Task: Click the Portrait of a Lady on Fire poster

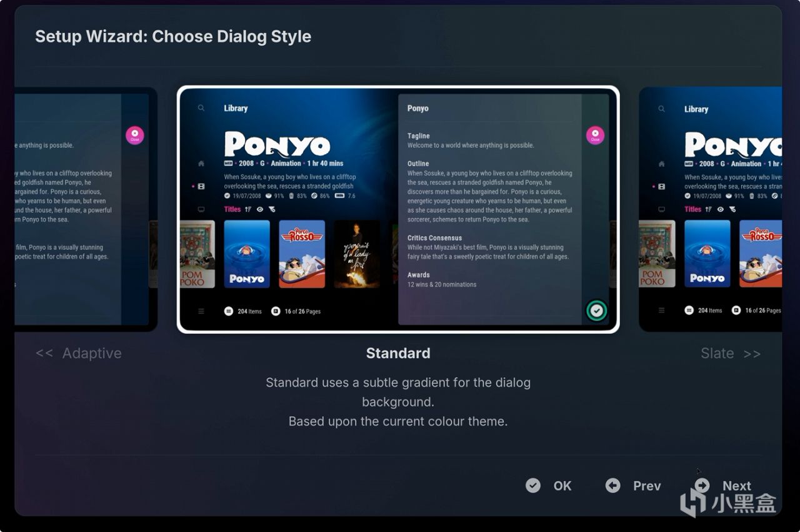Action: [357, 254]
